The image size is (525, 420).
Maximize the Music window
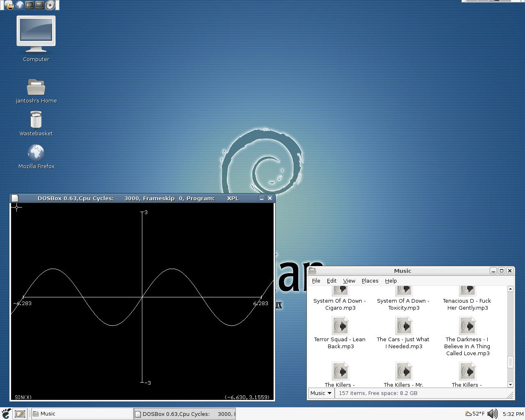coord(501,271)
